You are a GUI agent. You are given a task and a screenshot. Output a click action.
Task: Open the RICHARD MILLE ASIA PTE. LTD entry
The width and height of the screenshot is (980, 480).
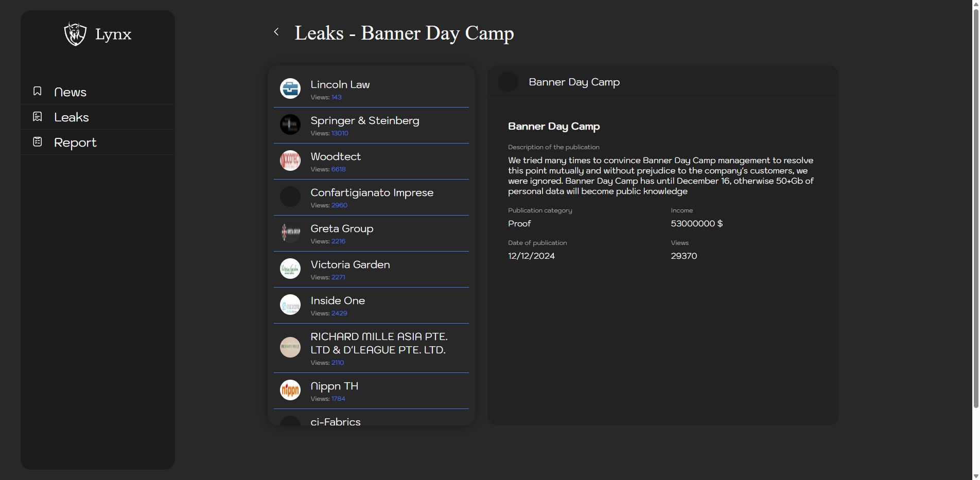tap(378, 343)
